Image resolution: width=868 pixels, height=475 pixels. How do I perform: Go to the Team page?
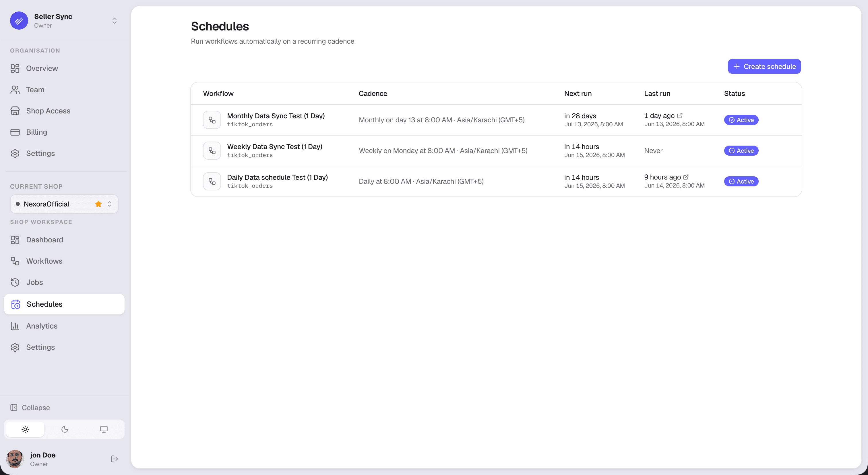coord(64,90)
